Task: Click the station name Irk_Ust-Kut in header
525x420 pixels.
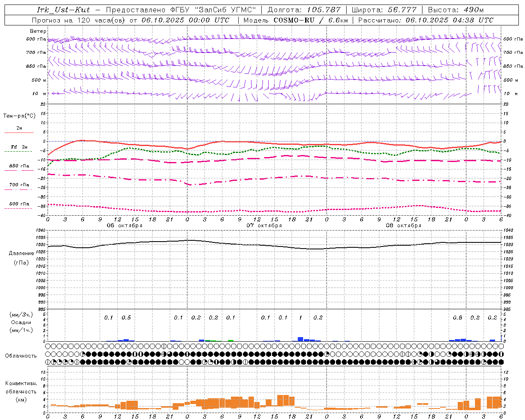Action: click(x=64, y=10)
